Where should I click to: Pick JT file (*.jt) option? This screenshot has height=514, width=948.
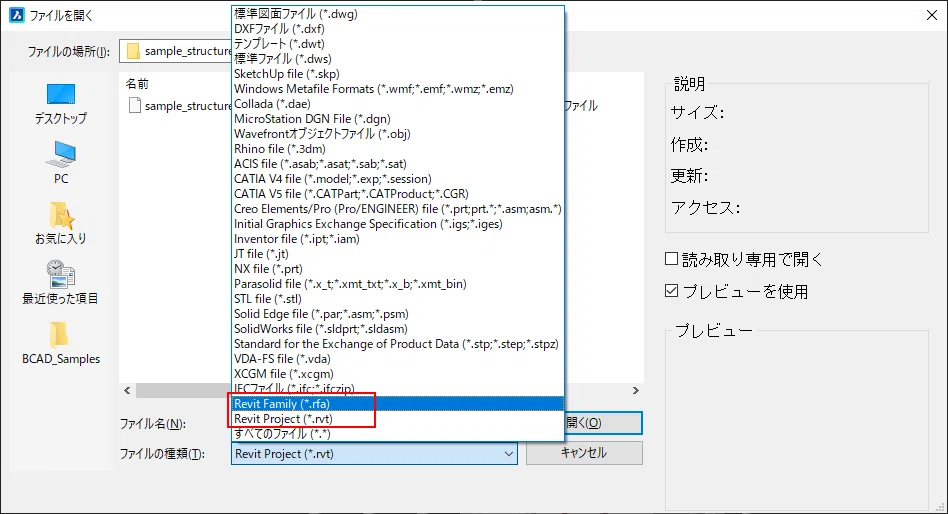pyautogui.click(x=398, y=254)
